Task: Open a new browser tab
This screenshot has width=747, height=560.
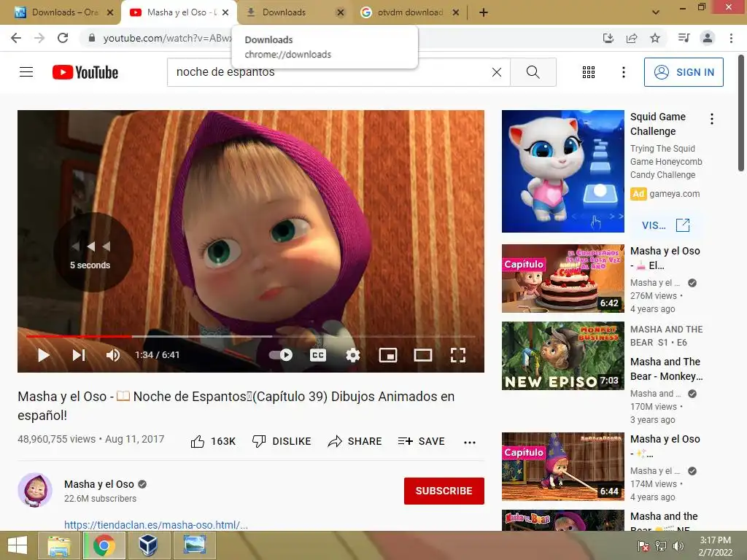Action: click(484, 12)
